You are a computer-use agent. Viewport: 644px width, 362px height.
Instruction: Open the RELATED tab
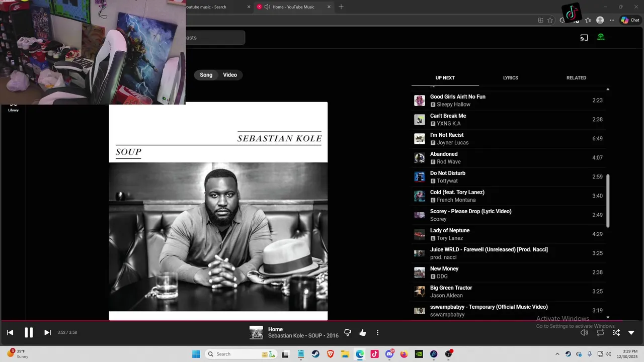(x=577, y=78)
